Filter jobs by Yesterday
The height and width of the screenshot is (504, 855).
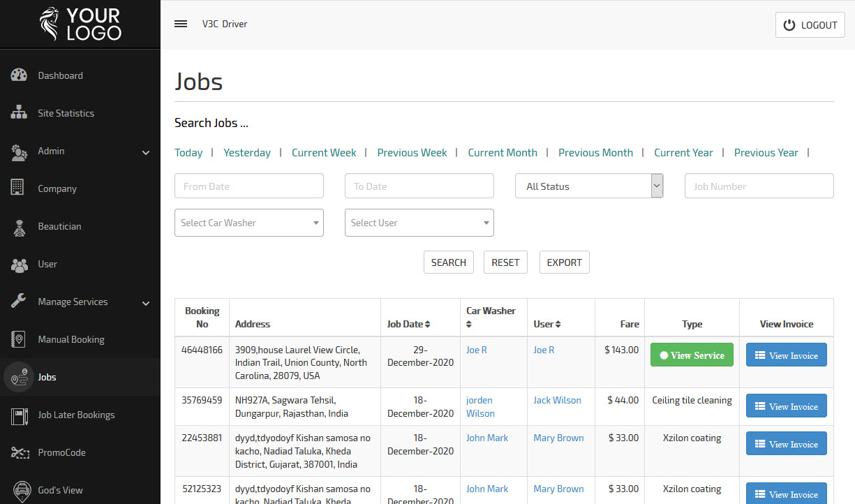(247, 152)
